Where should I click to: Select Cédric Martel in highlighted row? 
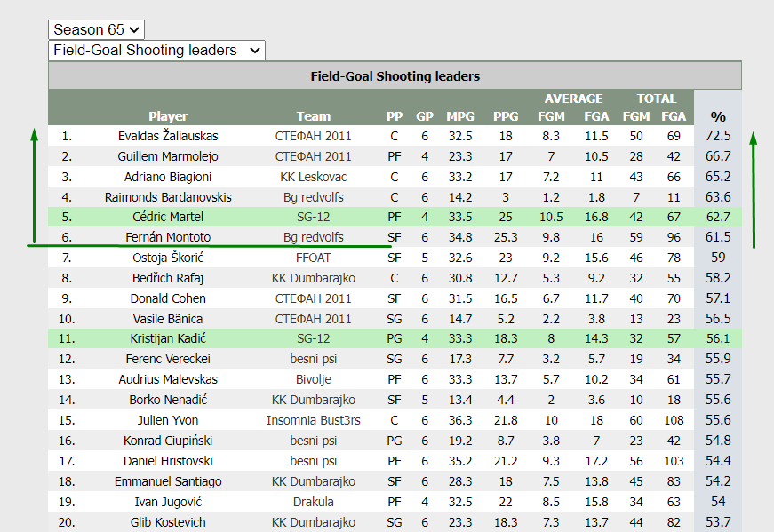pyautogui.click(x=168, y=217)
